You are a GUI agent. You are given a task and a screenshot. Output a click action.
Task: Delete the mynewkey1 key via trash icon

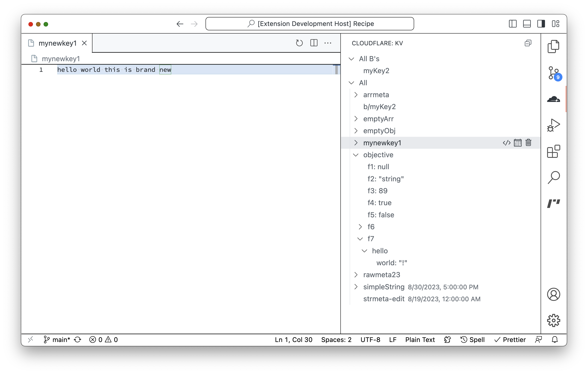[x=528, y=143]
